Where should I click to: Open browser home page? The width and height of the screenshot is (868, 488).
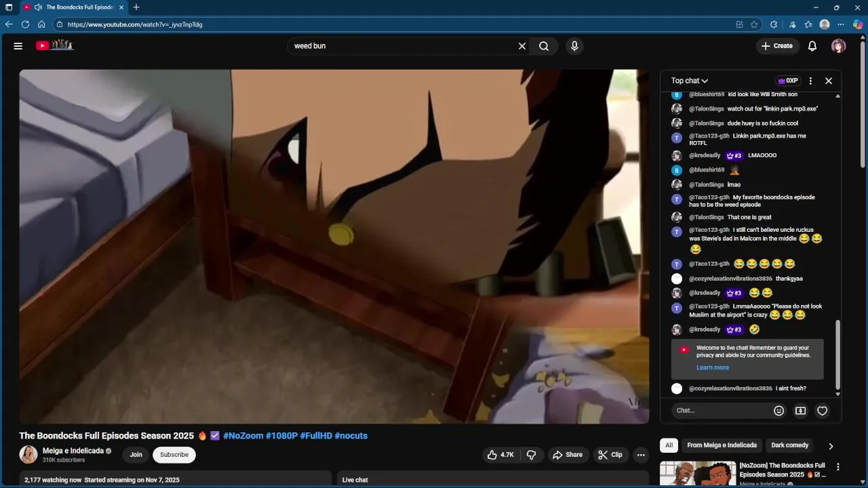tap(41, 24)
